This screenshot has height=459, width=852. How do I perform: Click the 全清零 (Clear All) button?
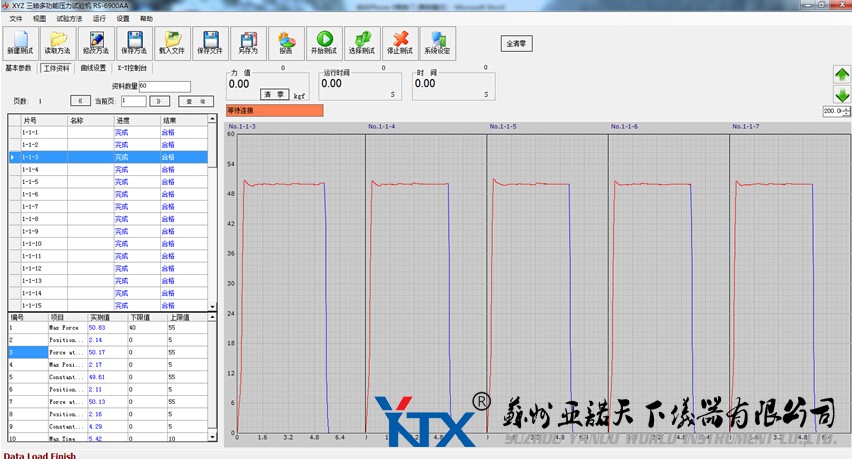(516, 44)
